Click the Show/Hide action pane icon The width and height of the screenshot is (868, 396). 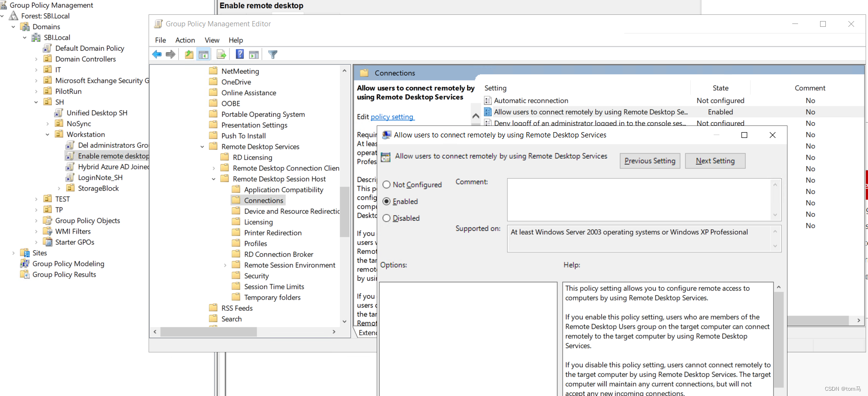click(x=254, y=55)
